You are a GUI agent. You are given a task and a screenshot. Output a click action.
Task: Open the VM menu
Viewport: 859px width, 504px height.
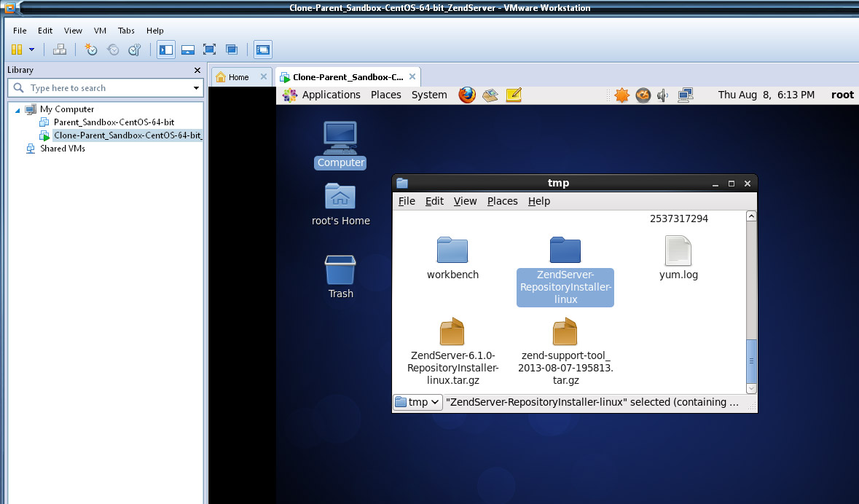[x=100, y=31]
